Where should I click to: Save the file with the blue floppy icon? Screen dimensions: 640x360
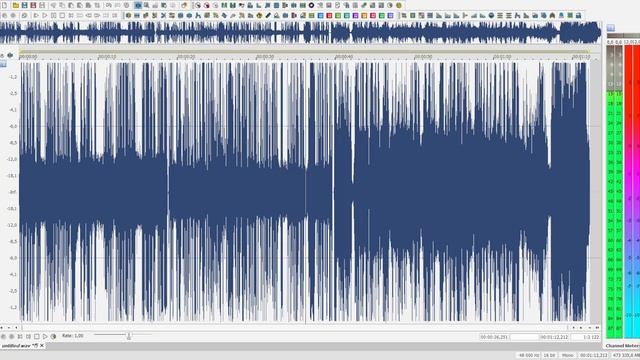tap(24, 5)
